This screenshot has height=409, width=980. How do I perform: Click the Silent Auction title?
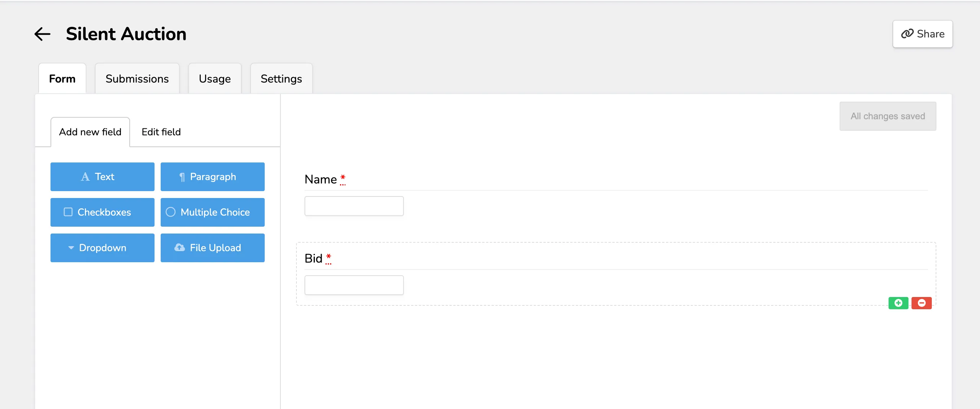pyautogui.click(x=126, y=34)
